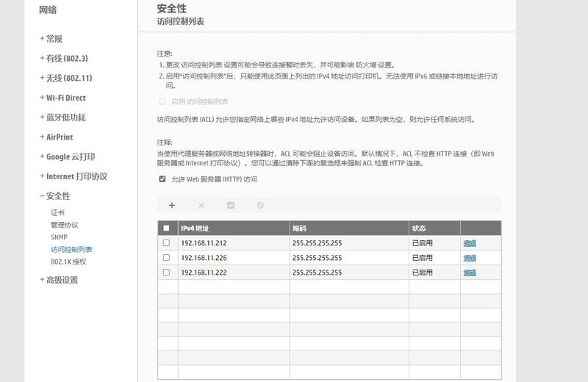Click the delete (X) entry icon

(x=201, y=206)
